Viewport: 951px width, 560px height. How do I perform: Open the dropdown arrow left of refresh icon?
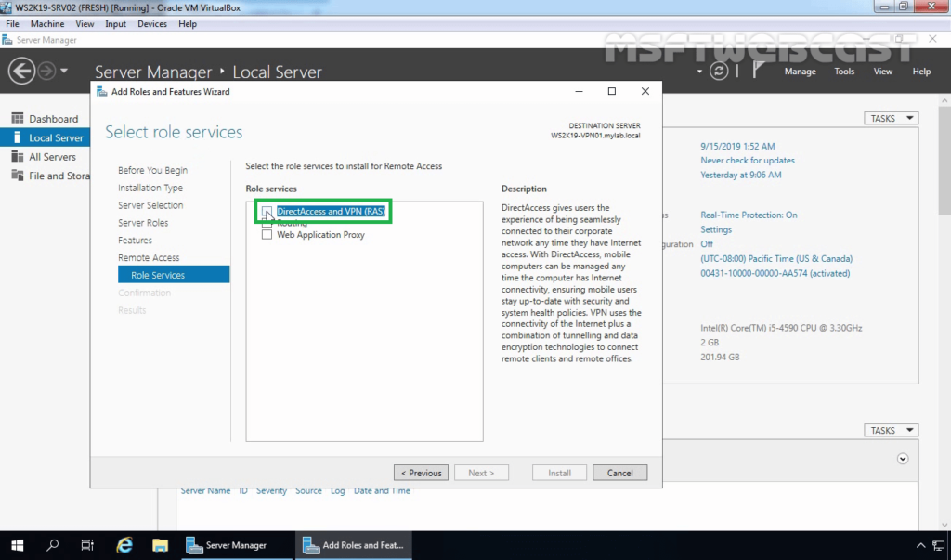699,71
